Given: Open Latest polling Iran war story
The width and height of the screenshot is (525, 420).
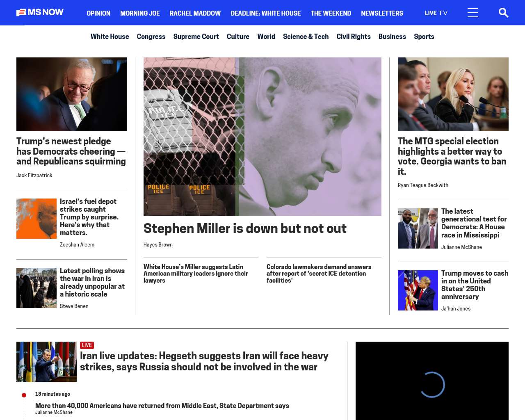Looking at the screenshot, I should (x=92, y=282).
